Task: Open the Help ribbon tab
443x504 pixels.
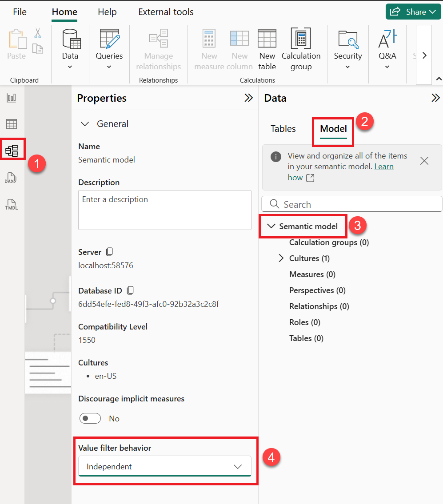Action: (107, 12)
